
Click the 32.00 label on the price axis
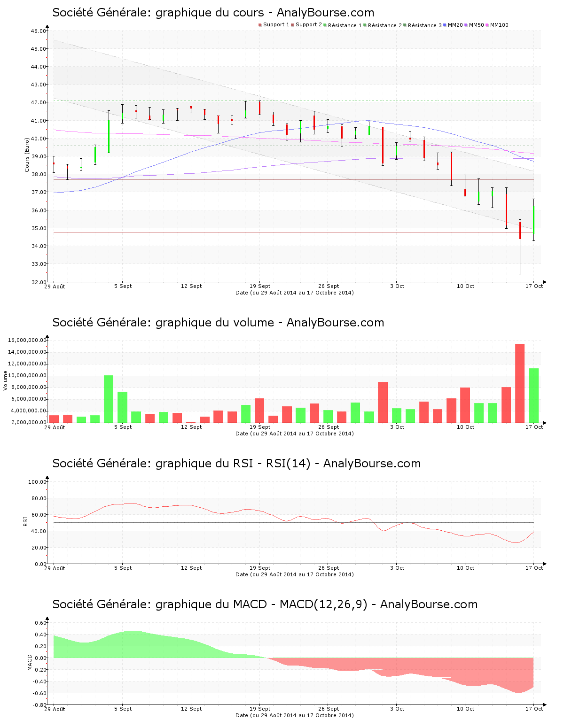coord(39,282)
